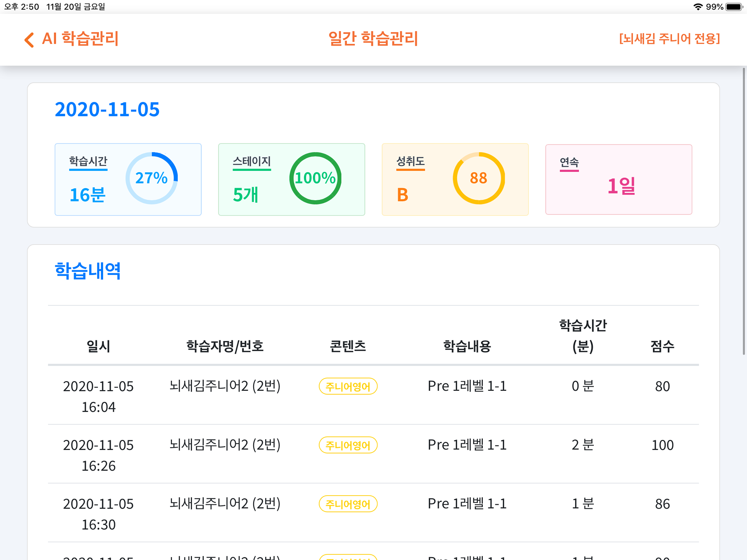Open the 학습시간 16분 card

tap(128, 179)
